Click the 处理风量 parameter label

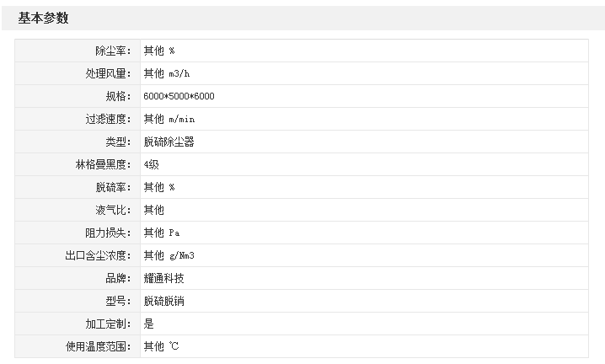click(109, 73)
